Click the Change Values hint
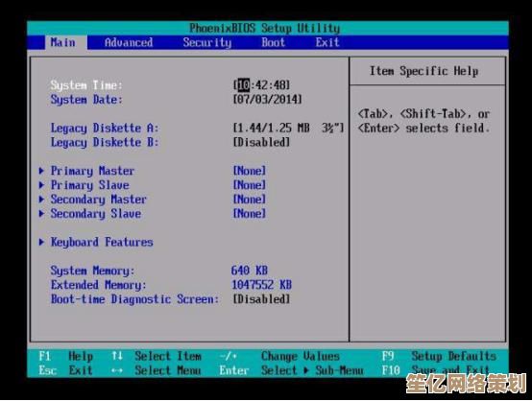Image resolution: width=532 pixels, height=401 pixels. (279, 356)
